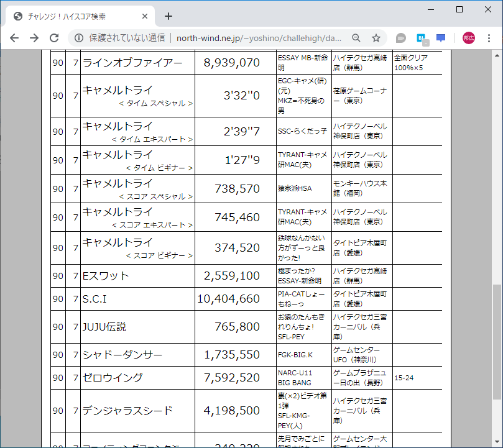This screenshot has height=448, width=503.
Task: Select the ゼロウイング score 7,592,520 cell
Action: tap(235, 377)
